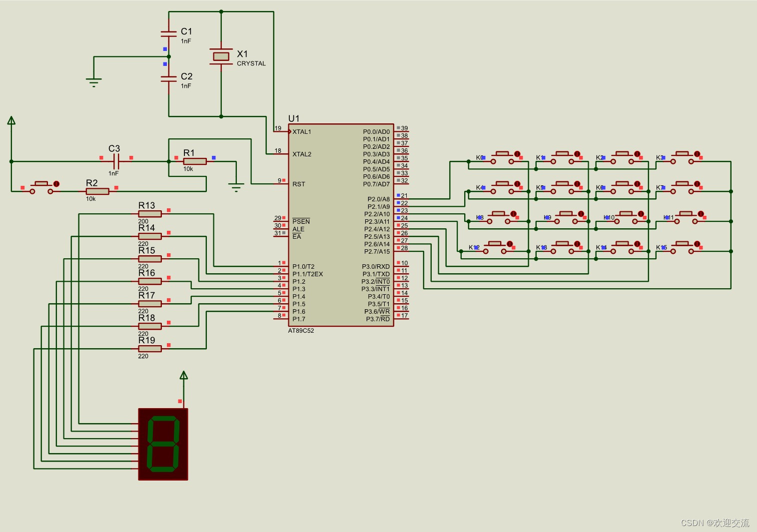Viewport: 757px width, 532px height.
Task: Click the P2.0/A8 pin label
Action: pos(379,199)
